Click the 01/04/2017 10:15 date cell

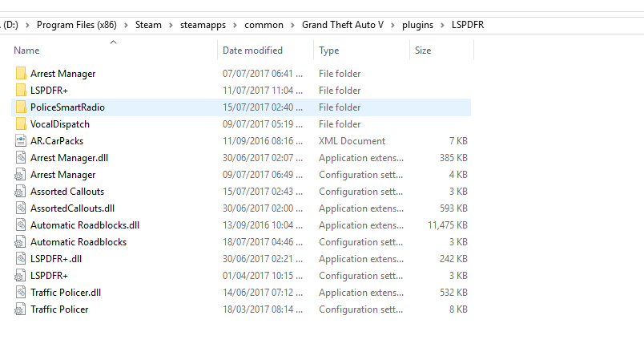[263, 276]
